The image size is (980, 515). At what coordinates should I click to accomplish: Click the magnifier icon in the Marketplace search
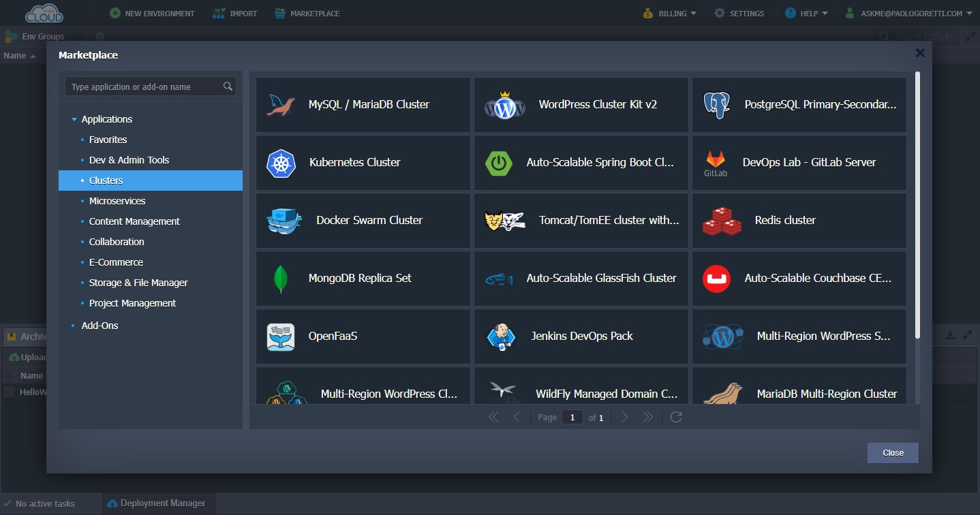(228, 87)
